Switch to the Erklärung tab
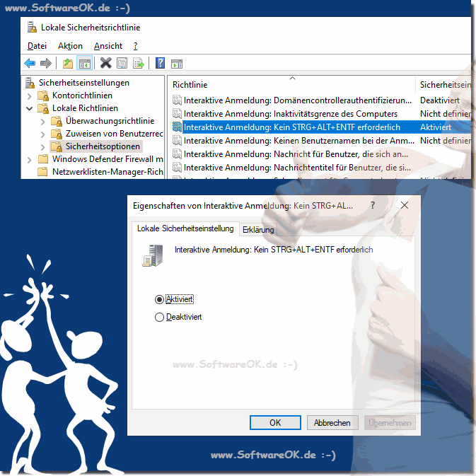Screen dimensions: 476x476 (x=258, y=229)
